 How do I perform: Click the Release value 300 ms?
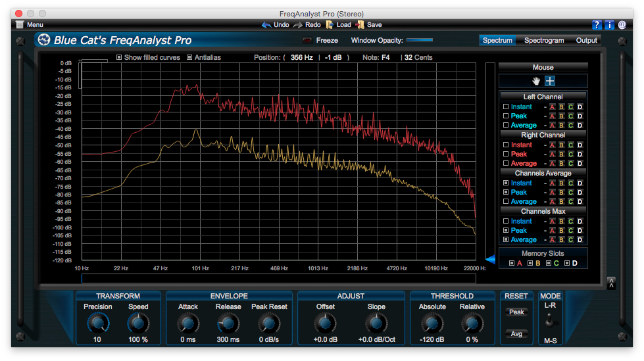228,340
